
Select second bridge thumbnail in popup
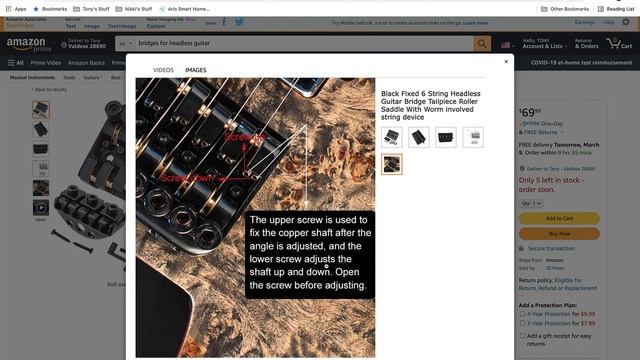click(419, 137)
